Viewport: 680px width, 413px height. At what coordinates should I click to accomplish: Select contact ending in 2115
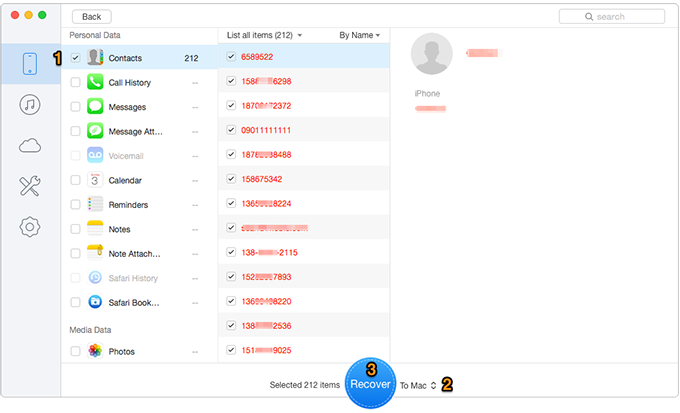click(304, 252)
